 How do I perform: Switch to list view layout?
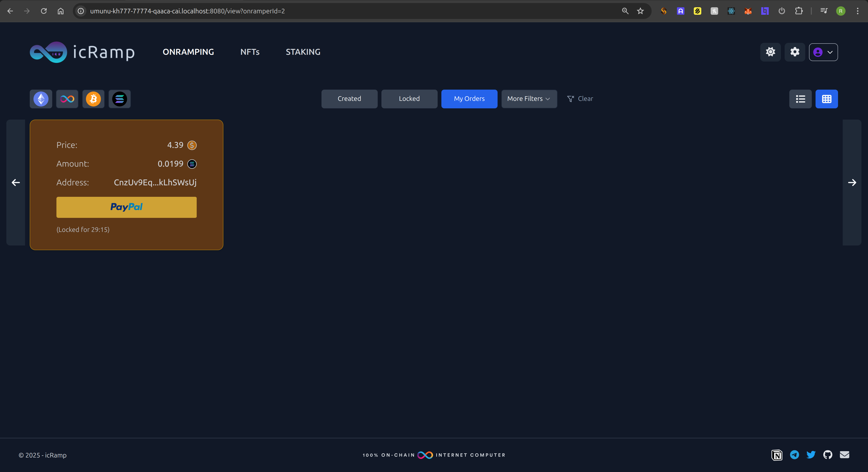pos(800,99)
